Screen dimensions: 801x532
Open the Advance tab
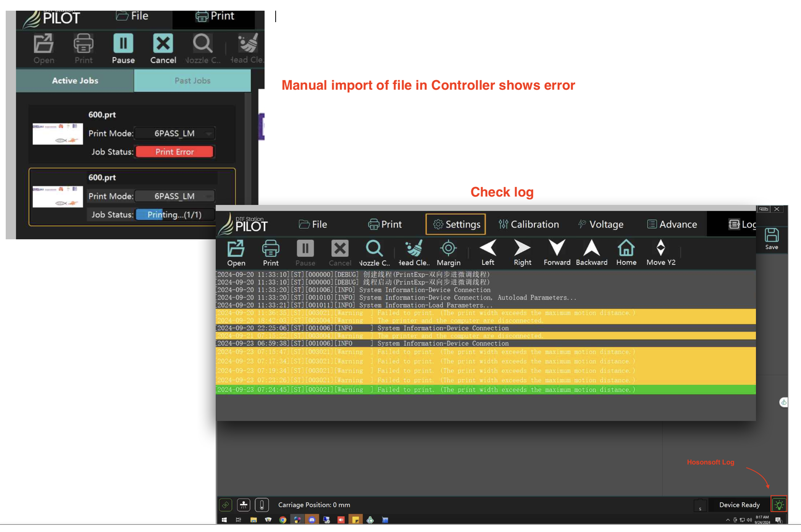672,224
